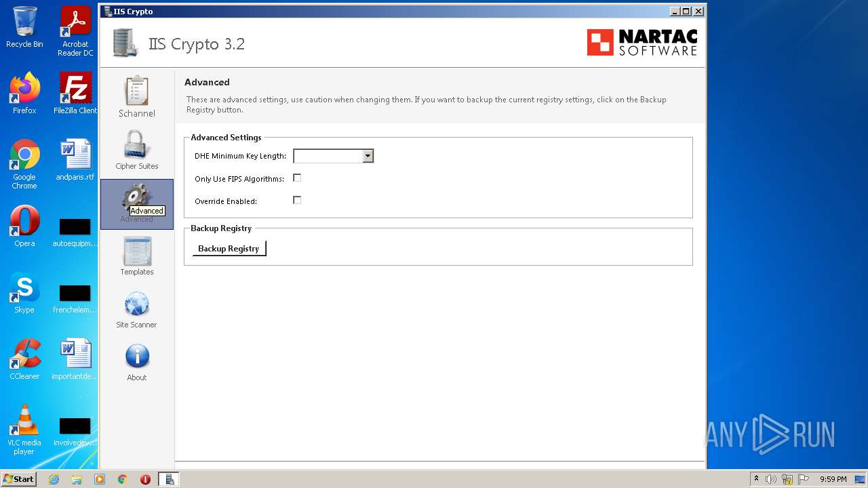Click the Nartac Software logo
The width and height of the screenshot is (868, 488).
click(x=642, y=43)
